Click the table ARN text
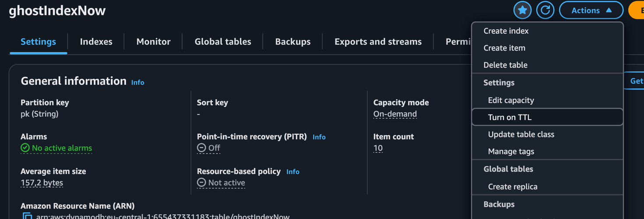The image size is (644, 219). click(x=163, y=216)
